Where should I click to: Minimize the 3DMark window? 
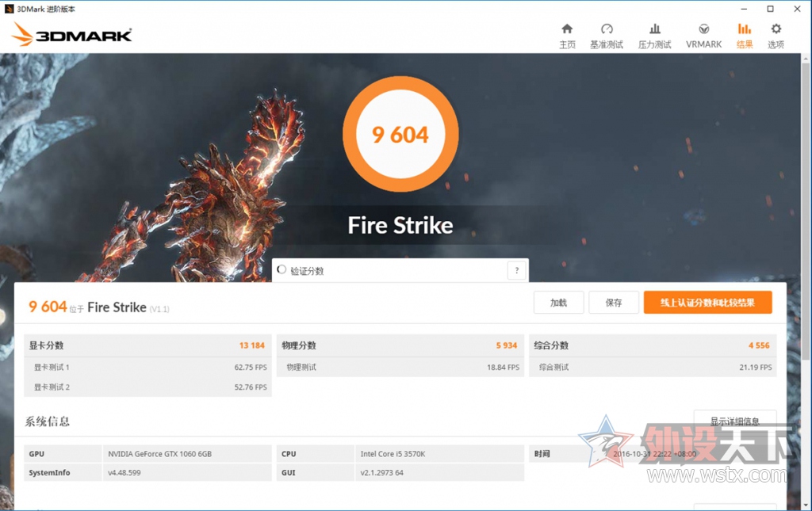(744, 9)
